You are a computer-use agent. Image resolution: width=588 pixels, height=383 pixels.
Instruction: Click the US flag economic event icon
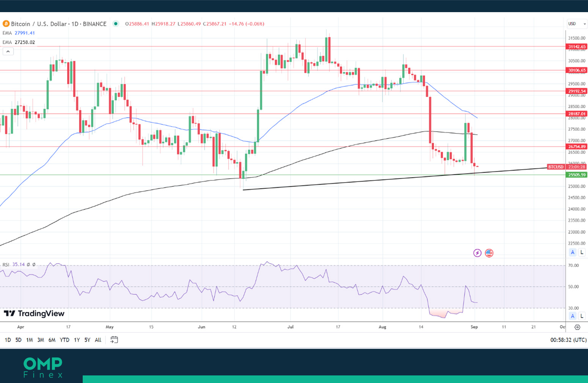click(x=489, y=253)
